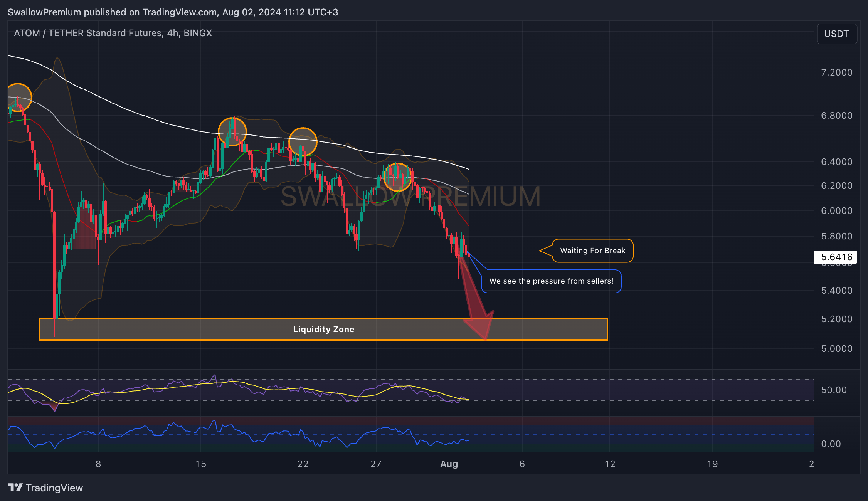Click the TradingView logo at bottom left
The image size is (868, 501).
45,488
